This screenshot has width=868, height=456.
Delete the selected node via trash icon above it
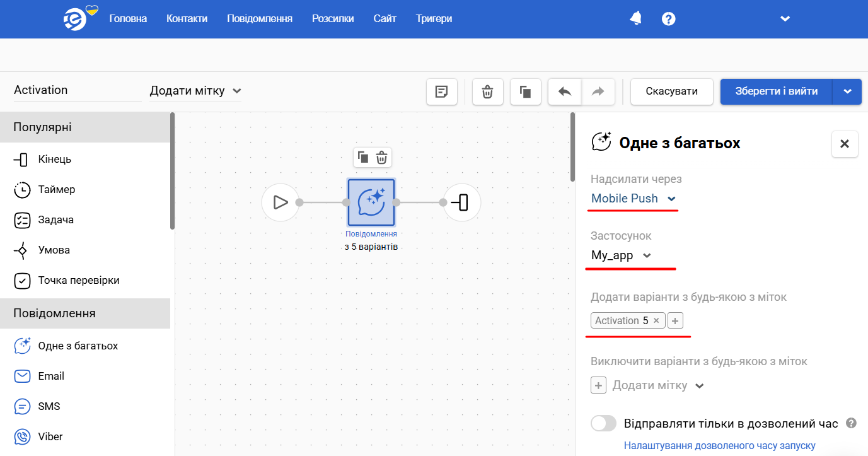(381, 157)
